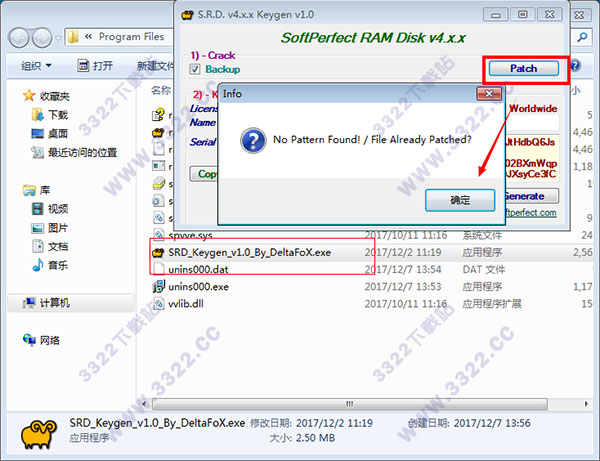Click the 文档 document icon in libraries
This screenshot has width=600, height=461.
click(38, 246)
